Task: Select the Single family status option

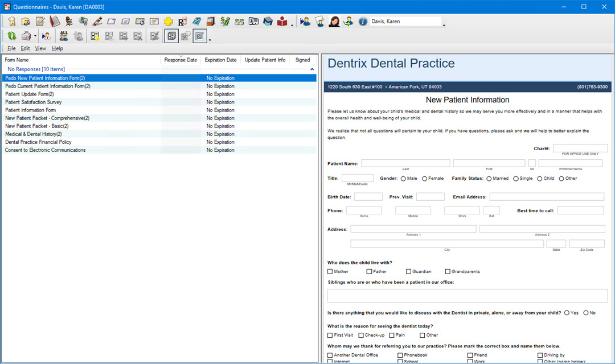Action: click(516, 179)
